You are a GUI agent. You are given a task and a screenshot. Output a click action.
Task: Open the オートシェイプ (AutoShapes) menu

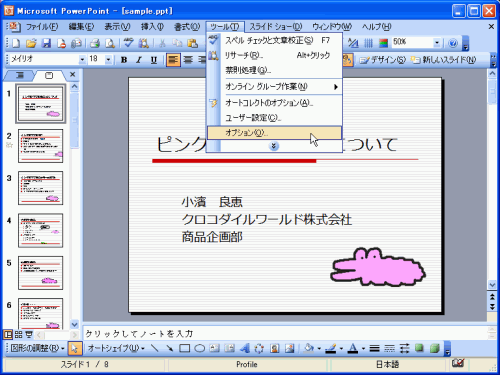(x=116, y=348)
